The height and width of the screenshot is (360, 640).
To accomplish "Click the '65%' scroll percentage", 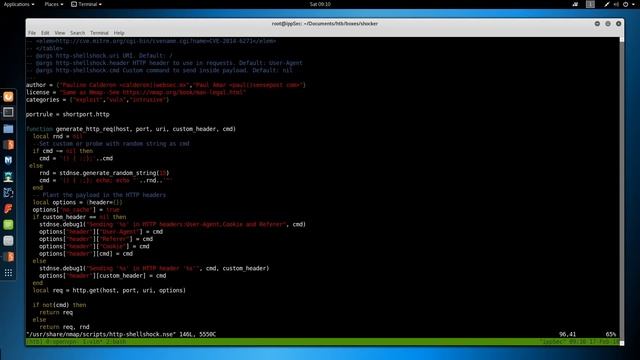I will (x=611, y=334).
